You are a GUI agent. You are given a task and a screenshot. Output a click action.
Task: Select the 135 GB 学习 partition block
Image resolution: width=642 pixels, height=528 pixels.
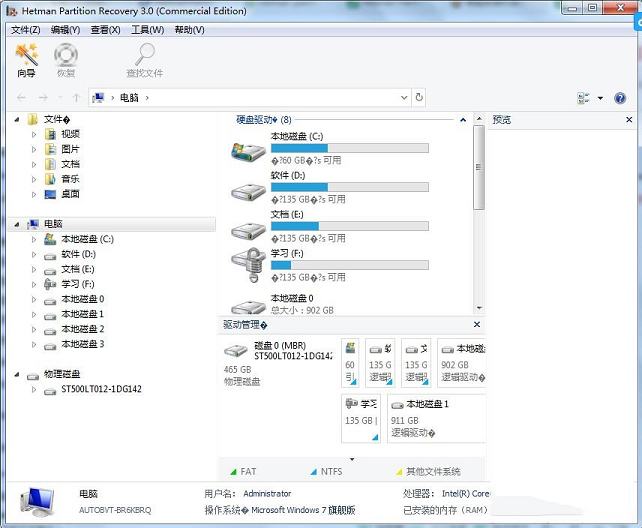pos(361,418)
